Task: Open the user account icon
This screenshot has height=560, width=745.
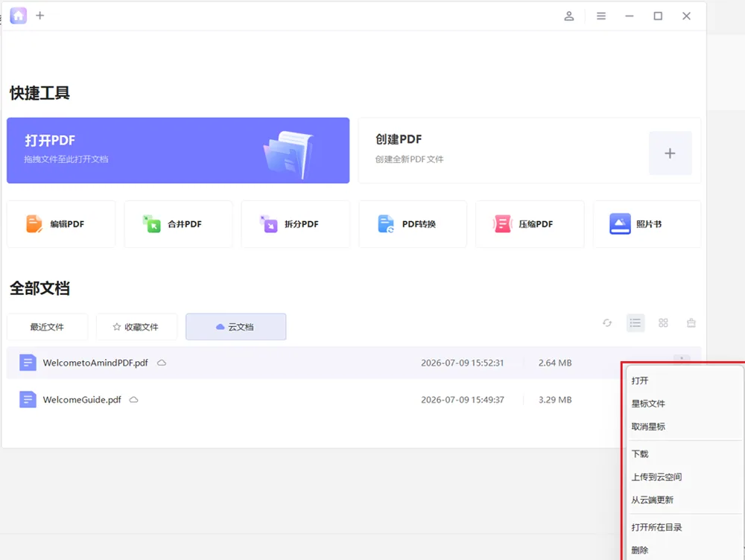Action: click(x=568, y=16)
